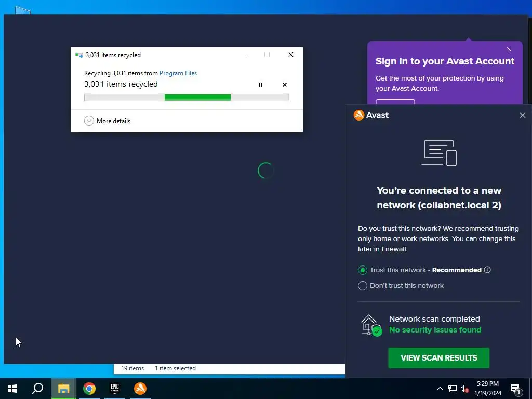The height and width of the screenshot is (399, 532).
Task: Click the network tray icon
Action: tap(453, 389)
